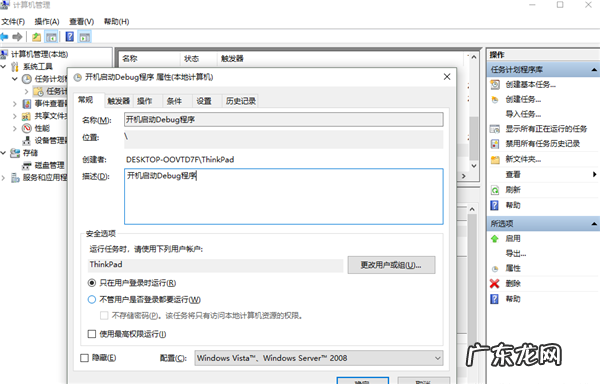Click the Forward arrow toolbar icon
This screenshot has height=384, width=600.
[17, 37]
